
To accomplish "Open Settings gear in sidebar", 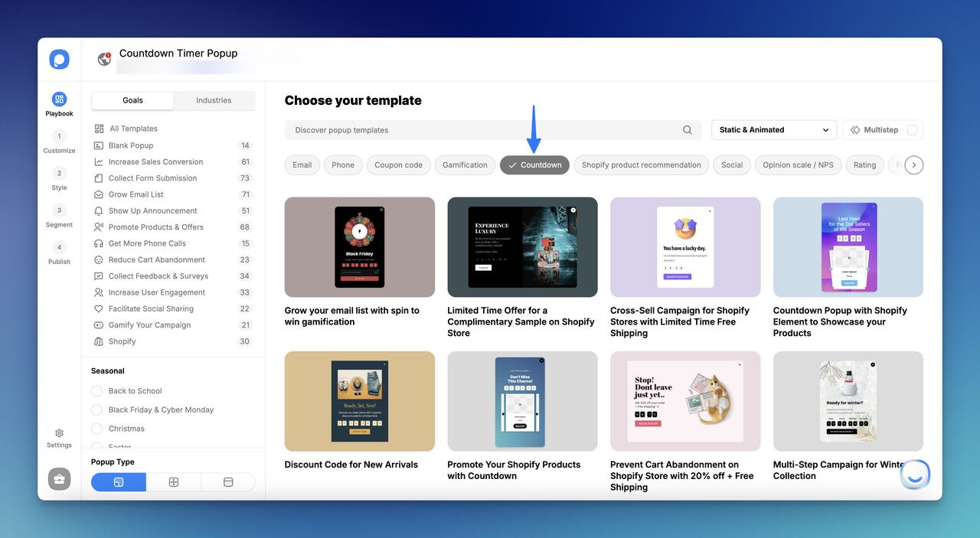I will coord(59,433).
